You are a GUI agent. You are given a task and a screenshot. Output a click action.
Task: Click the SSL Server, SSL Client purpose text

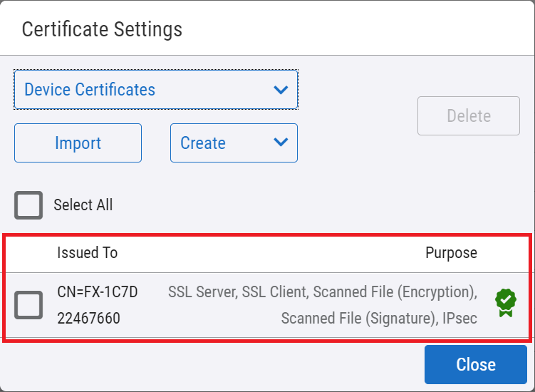[x=239, y=292]
